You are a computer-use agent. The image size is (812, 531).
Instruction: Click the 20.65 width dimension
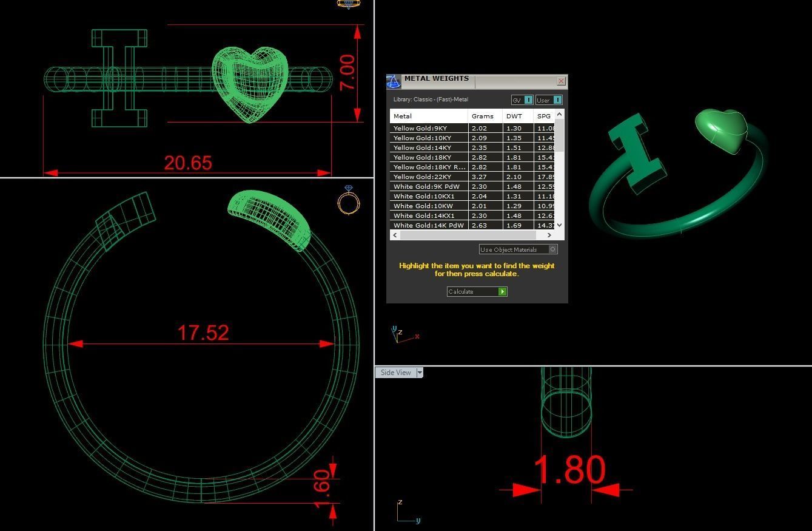click(188, 163)
